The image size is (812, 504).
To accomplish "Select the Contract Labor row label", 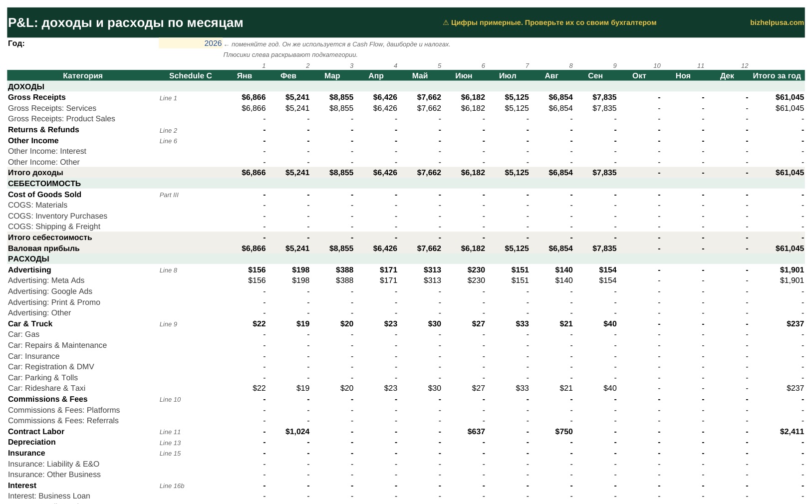I will pos(36,432).
